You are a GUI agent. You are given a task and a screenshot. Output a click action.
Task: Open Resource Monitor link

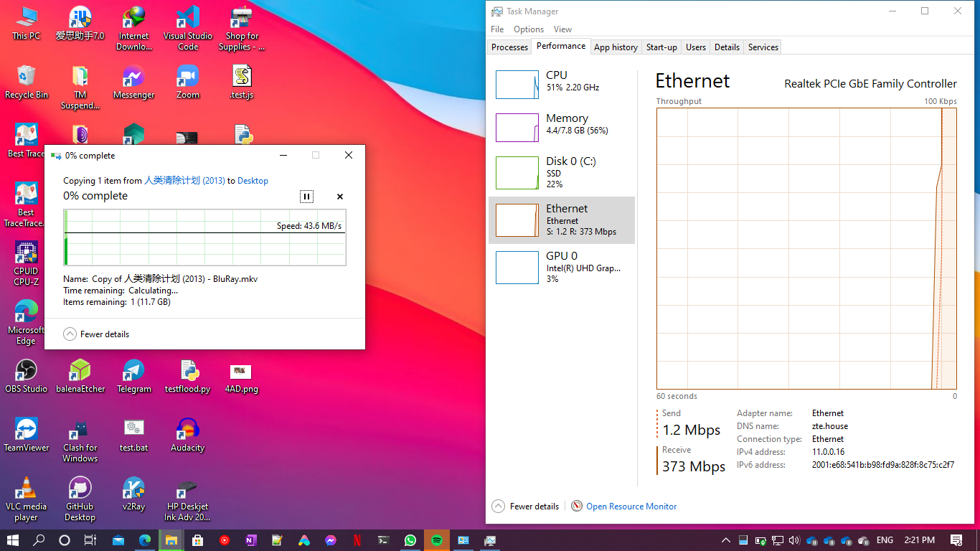[x=631, y=506]
